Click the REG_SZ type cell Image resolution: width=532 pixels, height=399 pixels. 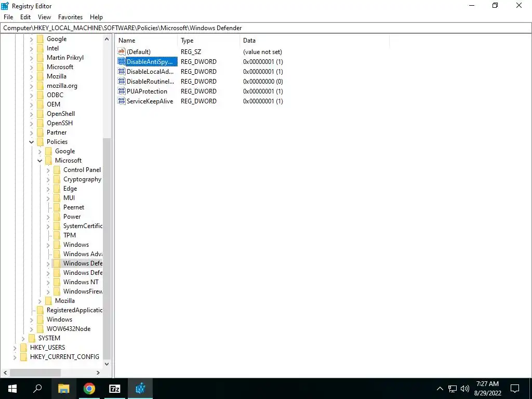(191, 52)
